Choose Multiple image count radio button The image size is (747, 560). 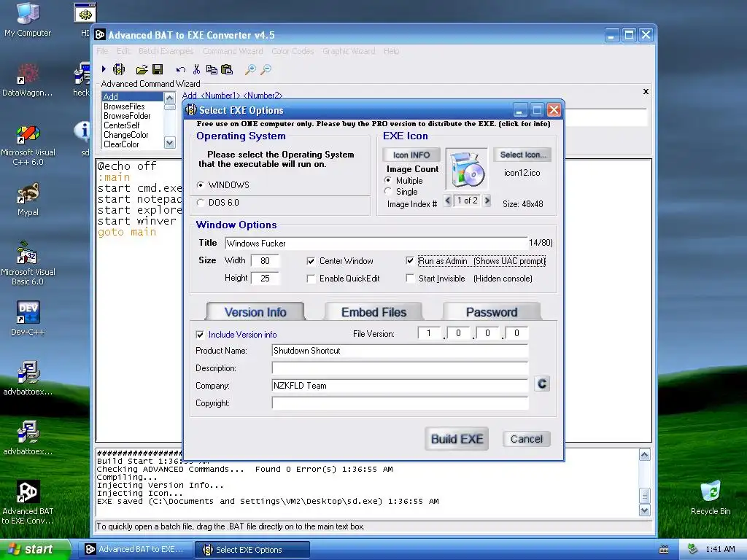(388, 180)
